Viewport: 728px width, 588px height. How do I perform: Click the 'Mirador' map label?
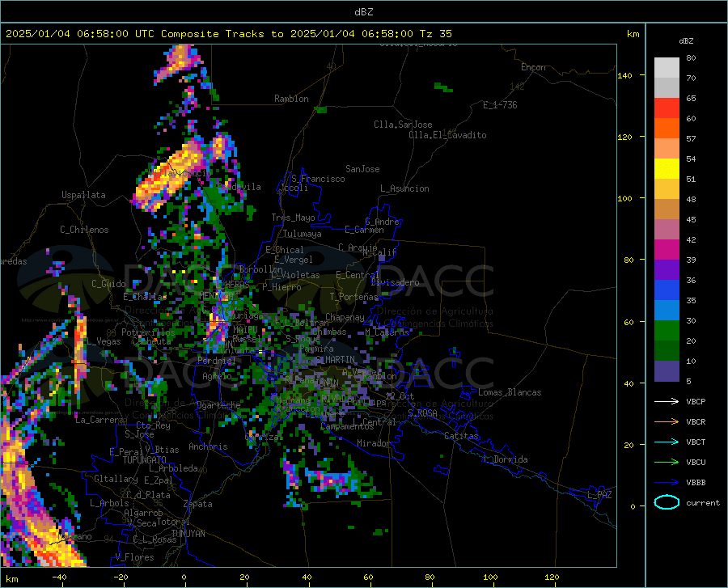tap(373, 443)
